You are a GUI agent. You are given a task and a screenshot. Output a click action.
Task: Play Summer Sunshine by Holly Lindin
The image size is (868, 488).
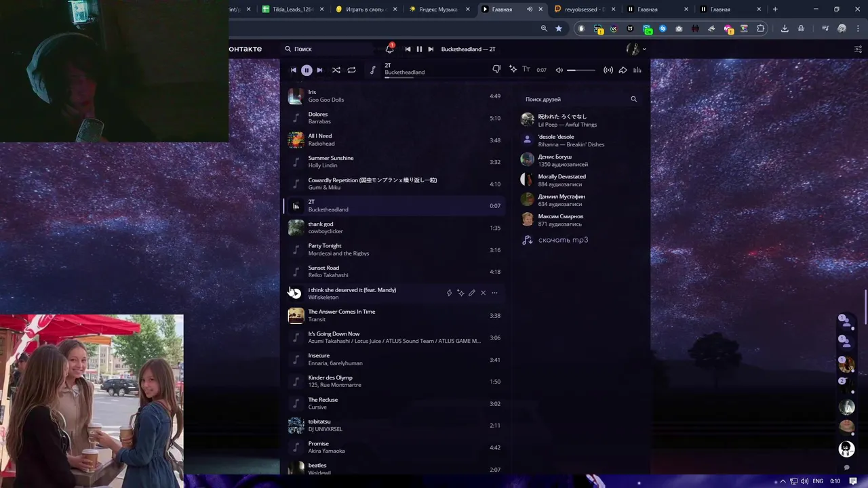click(296, 162)
